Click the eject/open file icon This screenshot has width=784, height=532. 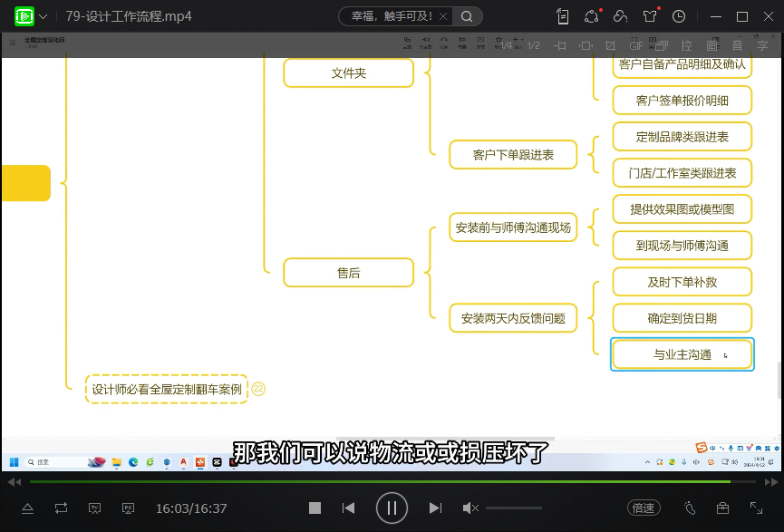point(27,508)
